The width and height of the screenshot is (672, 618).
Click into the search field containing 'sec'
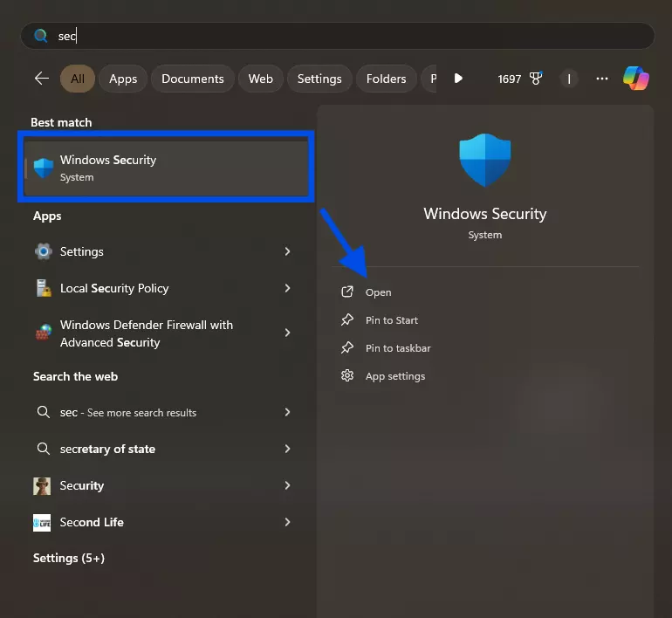coord(337,36)
